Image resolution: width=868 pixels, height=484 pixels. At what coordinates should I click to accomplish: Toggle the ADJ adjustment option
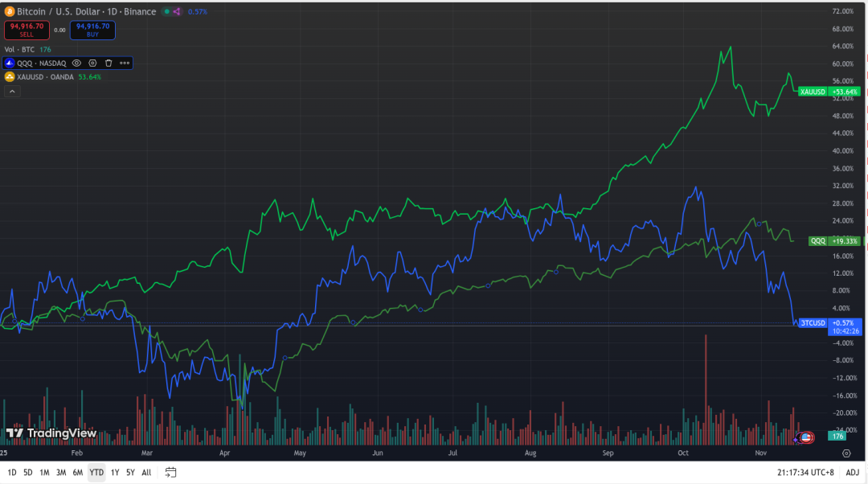click(x=853, y=473)
